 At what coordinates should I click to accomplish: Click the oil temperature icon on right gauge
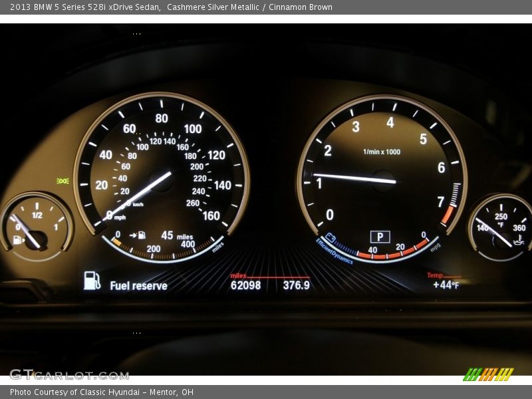[519, 240]
